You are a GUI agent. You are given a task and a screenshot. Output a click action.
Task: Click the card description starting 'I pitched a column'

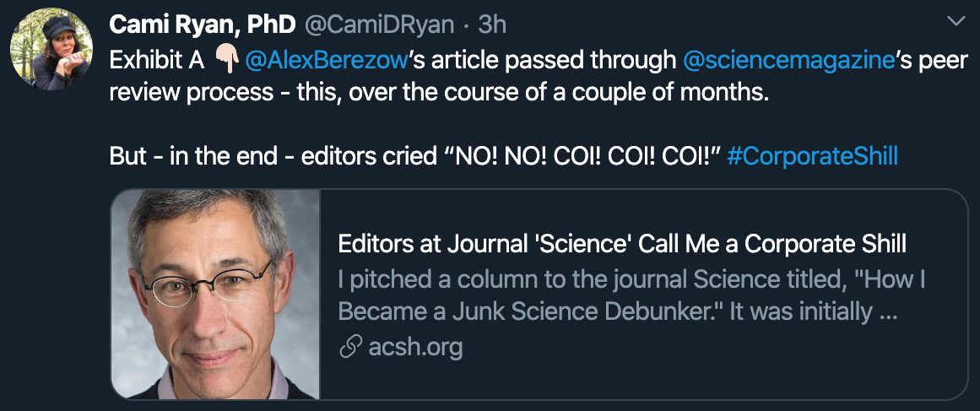(631, 279)
